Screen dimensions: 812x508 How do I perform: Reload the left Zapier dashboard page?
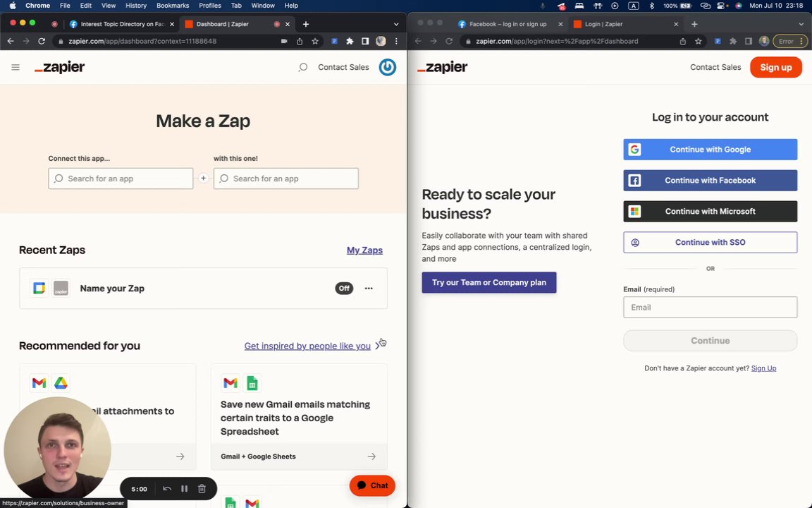[x=42, y=41]
